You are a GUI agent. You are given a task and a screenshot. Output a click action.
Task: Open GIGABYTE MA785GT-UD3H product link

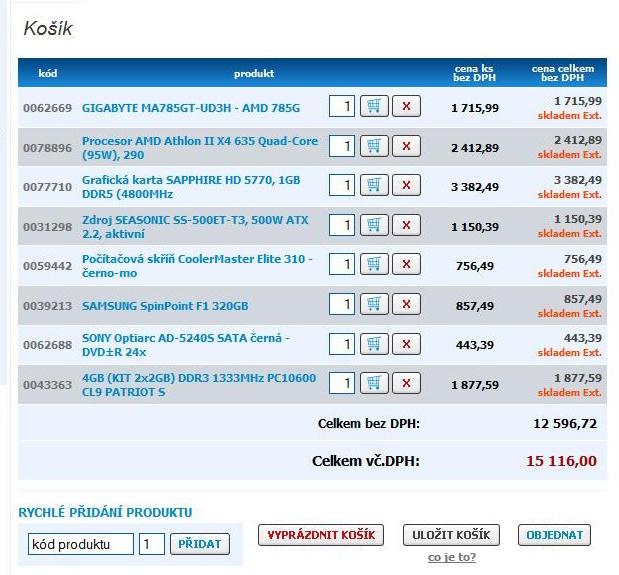point(191,108)
